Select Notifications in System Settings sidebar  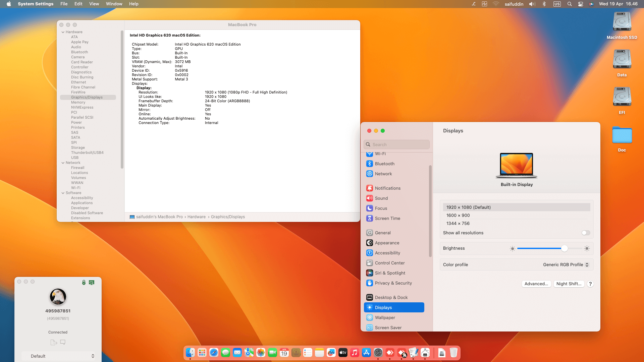click(387, 188)
